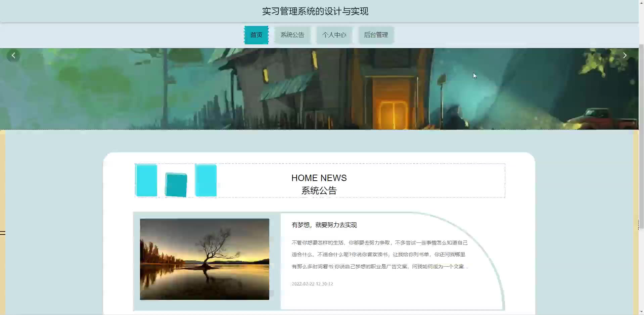Click the 系统公告 section heading below HOME NEWS
Image resolution: width=644 pixels, height=315 pixels.
319,191
